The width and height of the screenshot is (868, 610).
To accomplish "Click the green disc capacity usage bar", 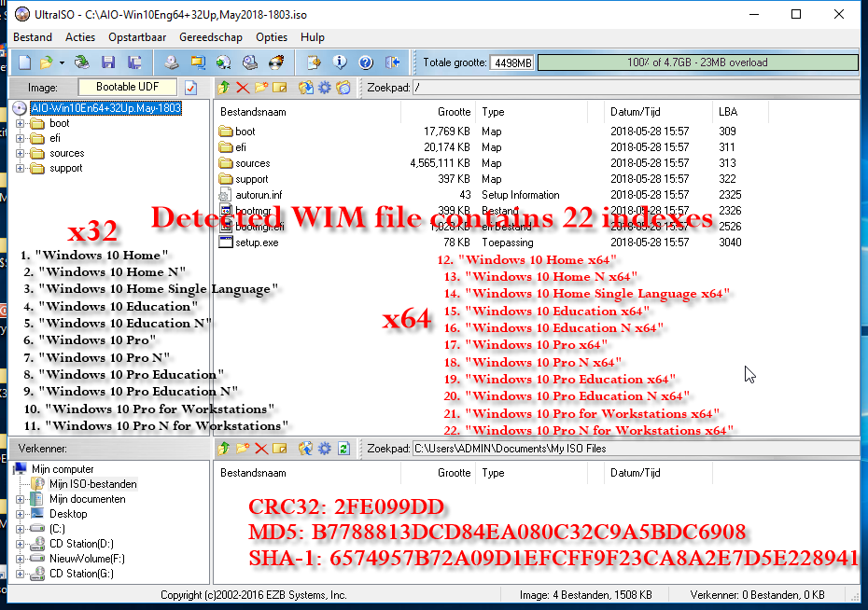I will click(x=697, y=62).
